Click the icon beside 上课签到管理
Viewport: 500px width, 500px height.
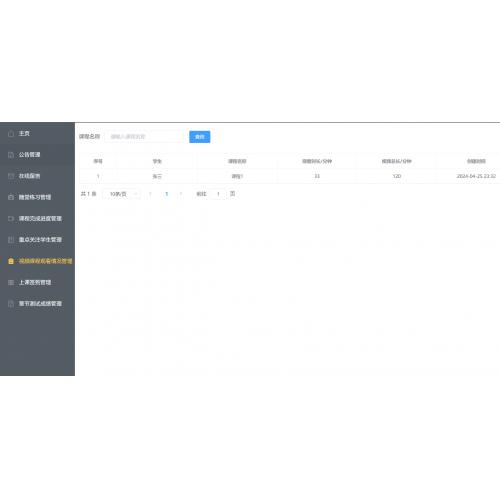pos(11,282)
